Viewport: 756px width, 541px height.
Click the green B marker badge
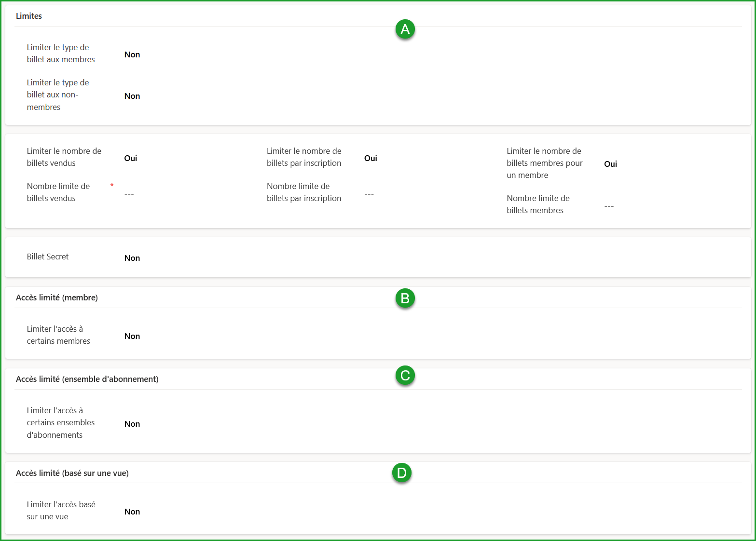tap(405, 298)
